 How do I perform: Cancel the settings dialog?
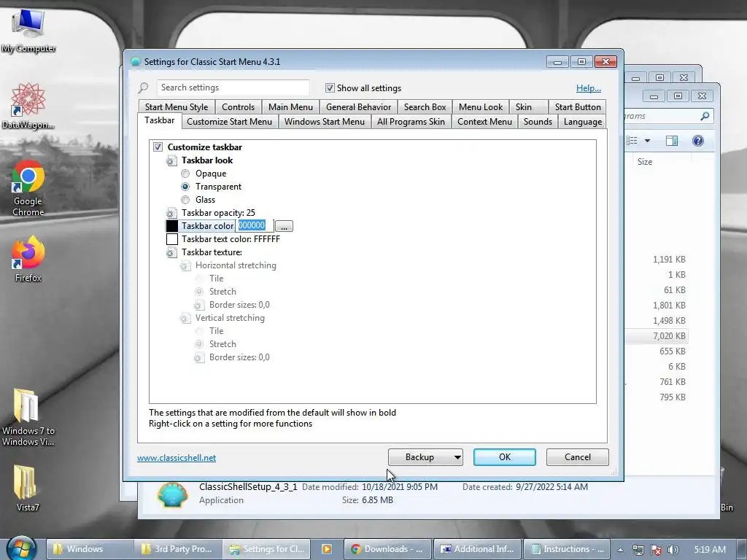click(x=578, y=457)
